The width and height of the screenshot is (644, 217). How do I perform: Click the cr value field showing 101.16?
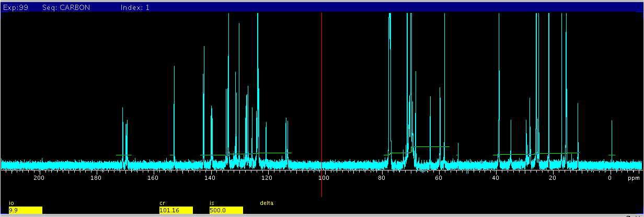coord(176,210)
